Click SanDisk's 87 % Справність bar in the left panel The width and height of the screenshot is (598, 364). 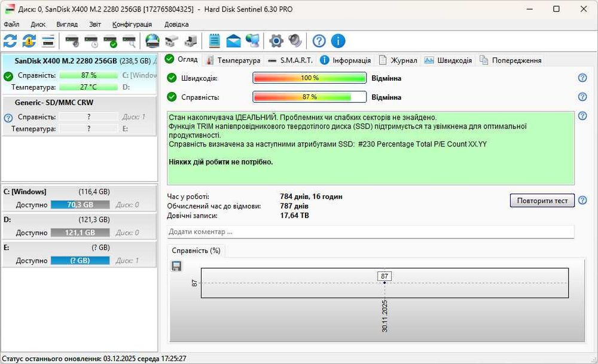(x=89, y=75)
